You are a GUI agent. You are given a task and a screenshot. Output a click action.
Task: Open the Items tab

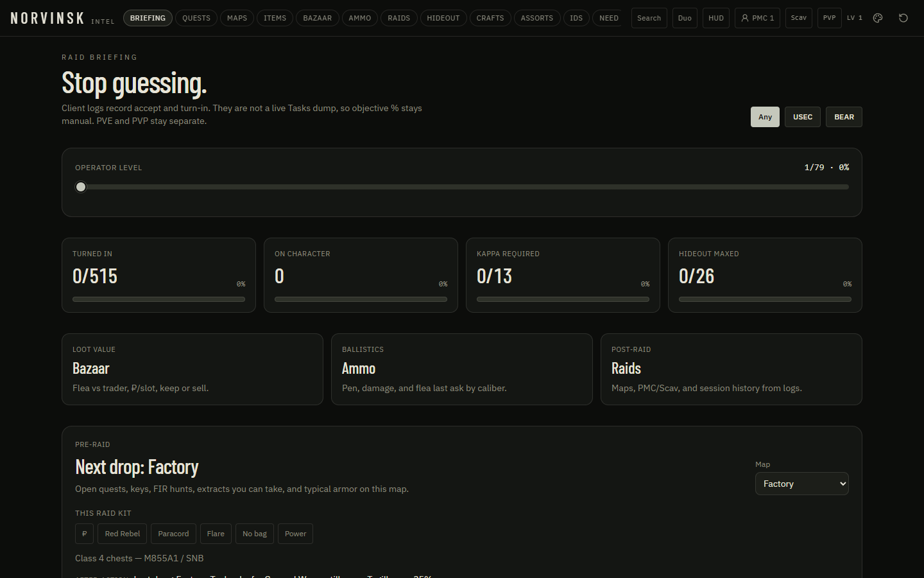click(x=275, y=18)
